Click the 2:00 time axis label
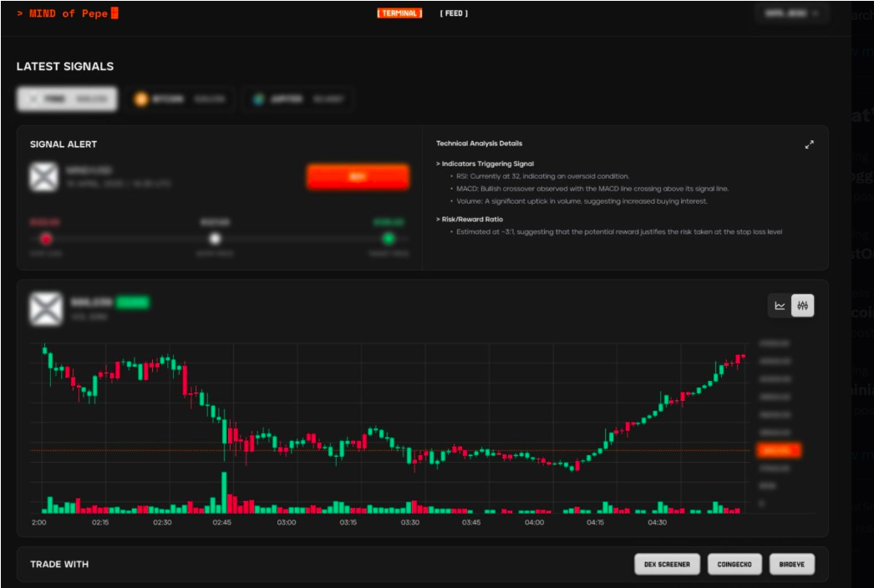This screenshot has width=874, height=588. [x=39, y=523]
